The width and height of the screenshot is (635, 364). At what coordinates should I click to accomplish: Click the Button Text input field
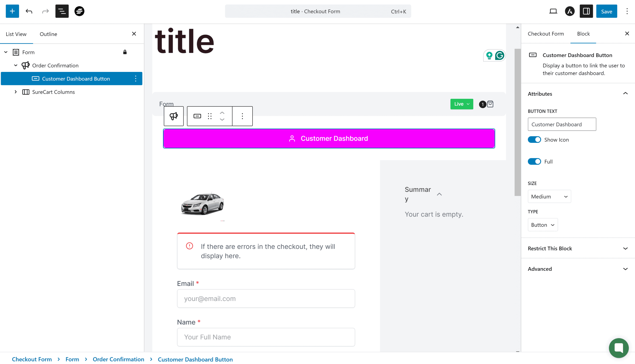tap(562, 124)
